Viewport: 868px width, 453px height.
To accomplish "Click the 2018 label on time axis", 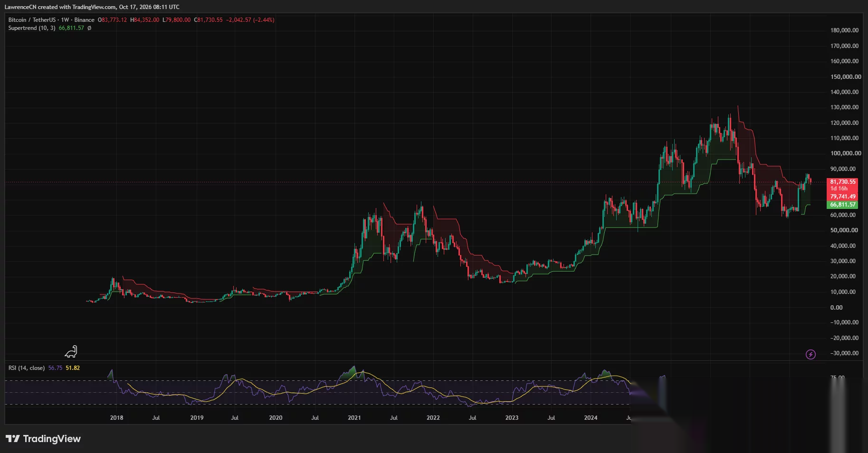I will [x=116, y=418].
